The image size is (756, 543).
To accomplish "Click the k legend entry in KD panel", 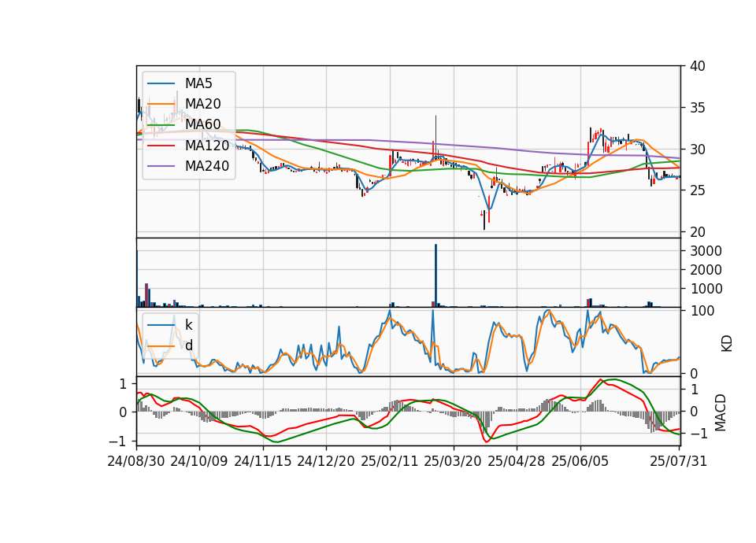I will click(188, 325).
